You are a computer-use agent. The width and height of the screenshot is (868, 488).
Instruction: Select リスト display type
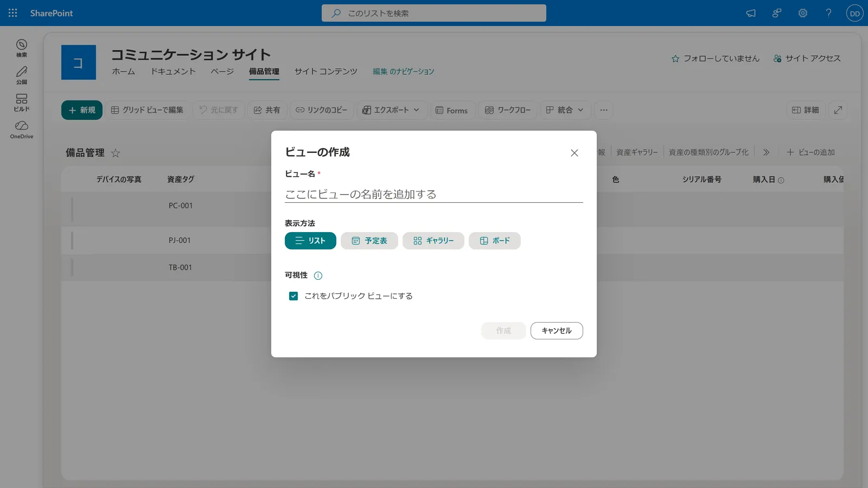click(310, 241)
